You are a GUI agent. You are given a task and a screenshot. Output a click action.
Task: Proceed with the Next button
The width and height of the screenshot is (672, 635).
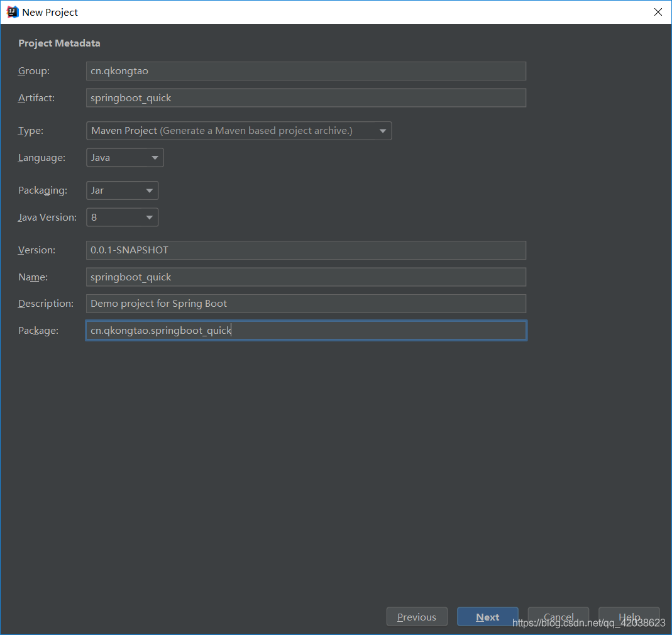point(487,617)
